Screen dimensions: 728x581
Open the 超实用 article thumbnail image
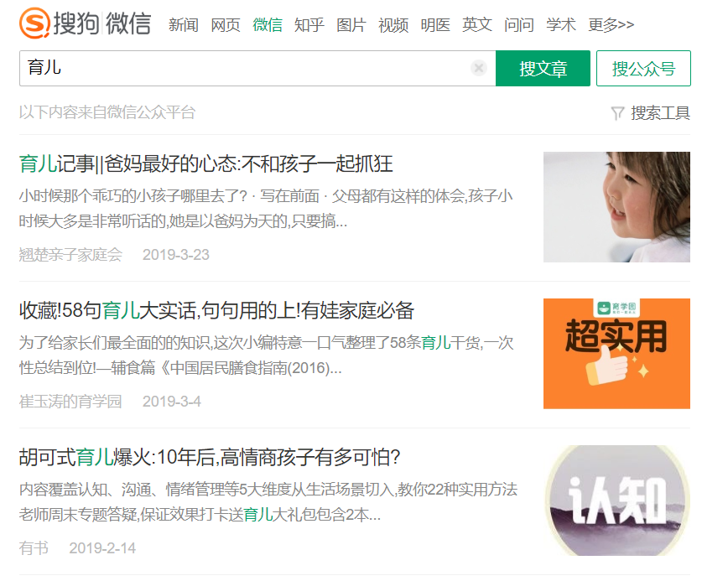coord(616,354)
